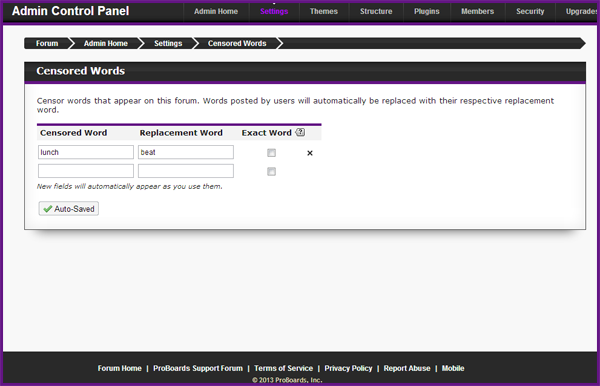Open the Settings menu tab
600x386 pixels.
tap(274, 11)
